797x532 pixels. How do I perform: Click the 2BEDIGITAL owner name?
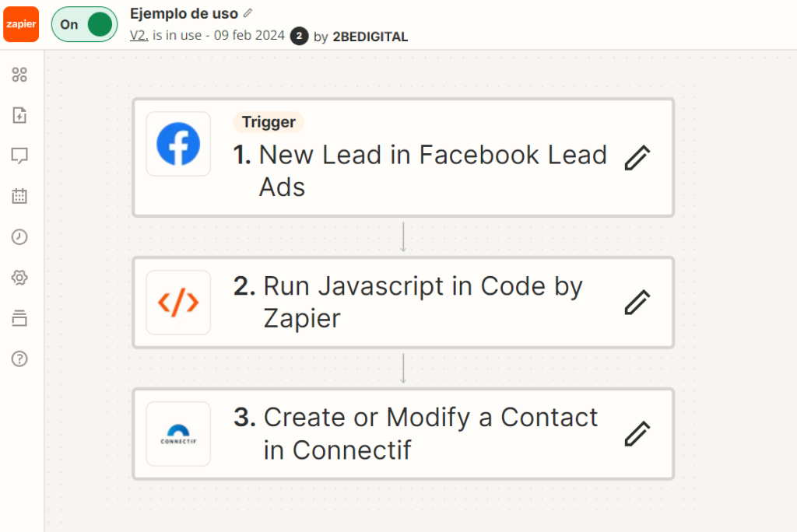pos(370,37)
